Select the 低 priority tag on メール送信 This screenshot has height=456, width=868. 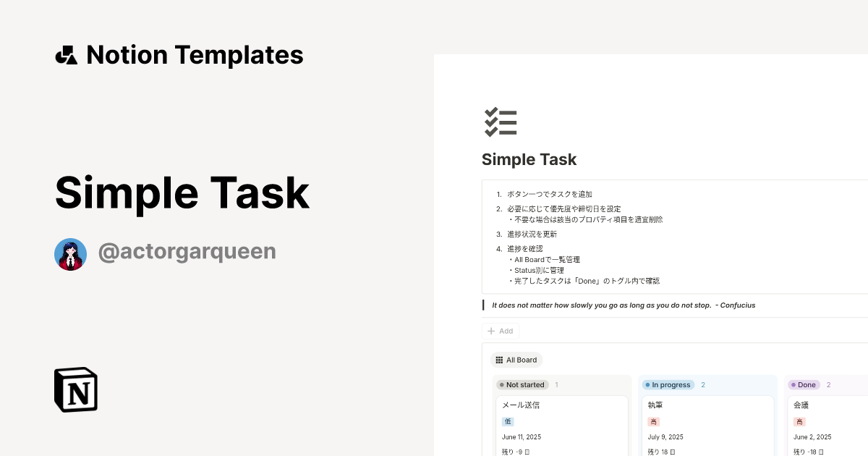point(509,421)
